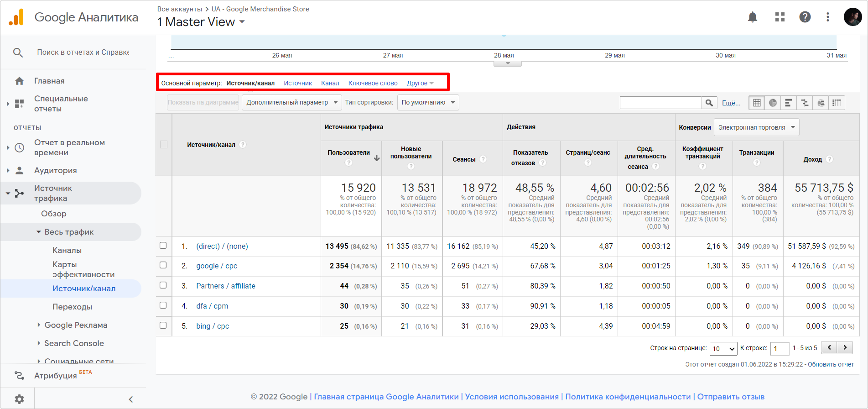Screen dimensions: 868x409
Task: Collapse the sidebar with the left chevron
Action: [x=131, y=399]
